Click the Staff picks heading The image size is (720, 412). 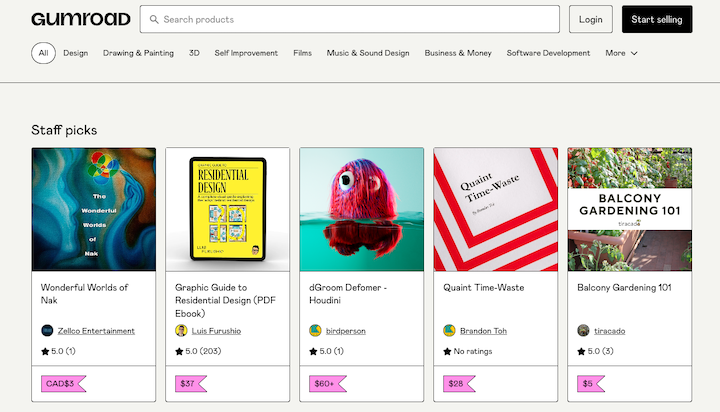[64, 130]
